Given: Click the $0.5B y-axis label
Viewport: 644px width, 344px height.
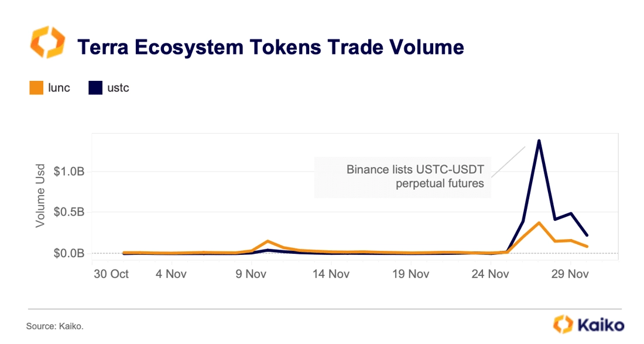Looking at the screenshot, I should pos(69,212).
